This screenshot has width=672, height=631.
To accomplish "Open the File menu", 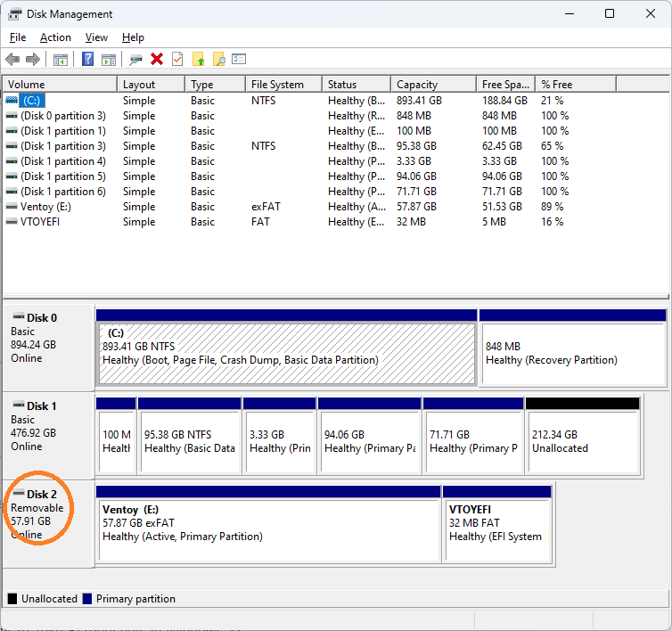I will point(18,37).
